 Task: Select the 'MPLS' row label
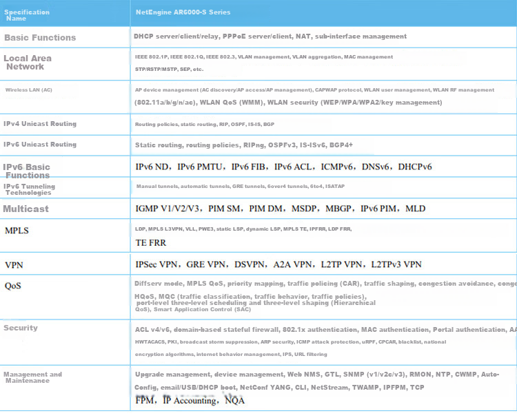pyautogui.click(x=17, y=231)
